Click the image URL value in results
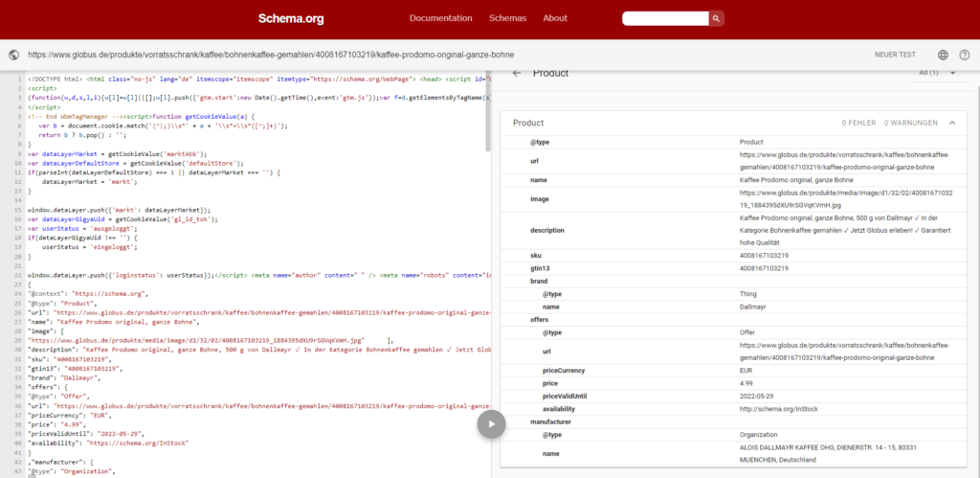Screen dimensions: 980x478 click(x=846, y=198)
